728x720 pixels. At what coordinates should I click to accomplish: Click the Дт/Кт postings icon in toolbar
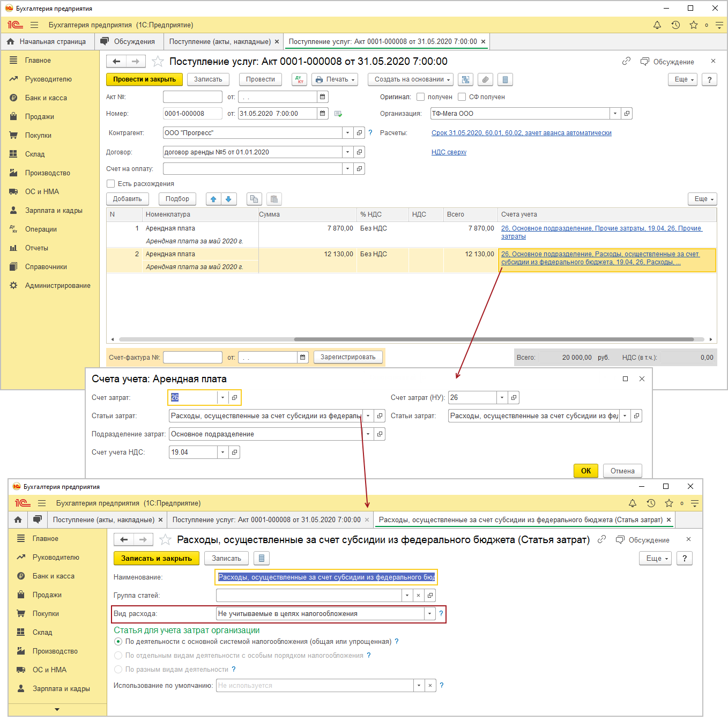click(x=299, y=79)
